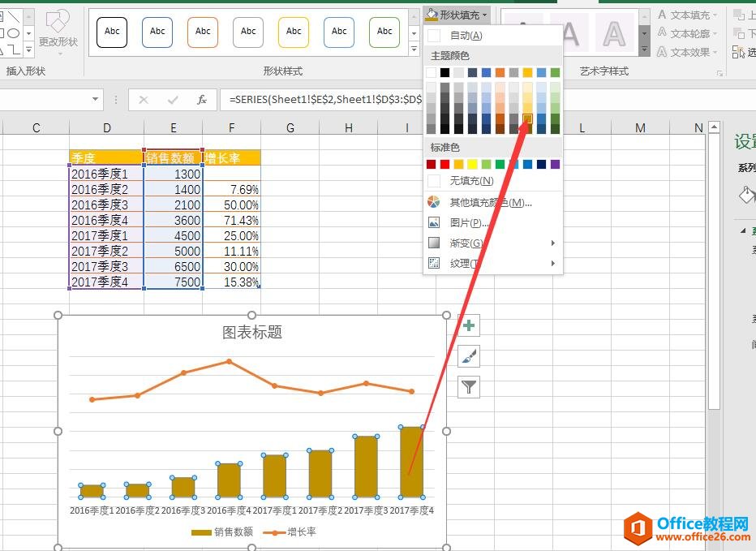Open the Chart Elements plus icon beside the chart

pos(468,325)
